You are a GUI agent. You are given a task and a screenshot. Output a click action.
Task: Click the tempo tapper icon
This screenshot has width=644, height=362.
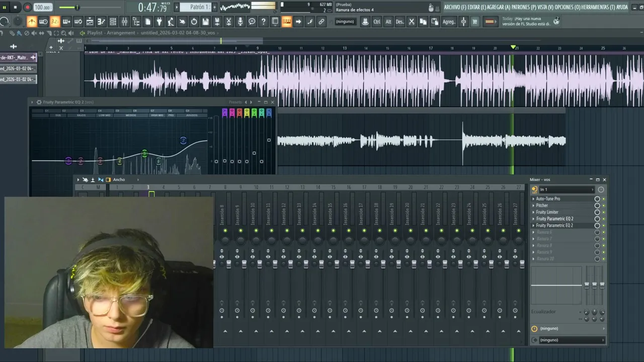tap(171, 22)
